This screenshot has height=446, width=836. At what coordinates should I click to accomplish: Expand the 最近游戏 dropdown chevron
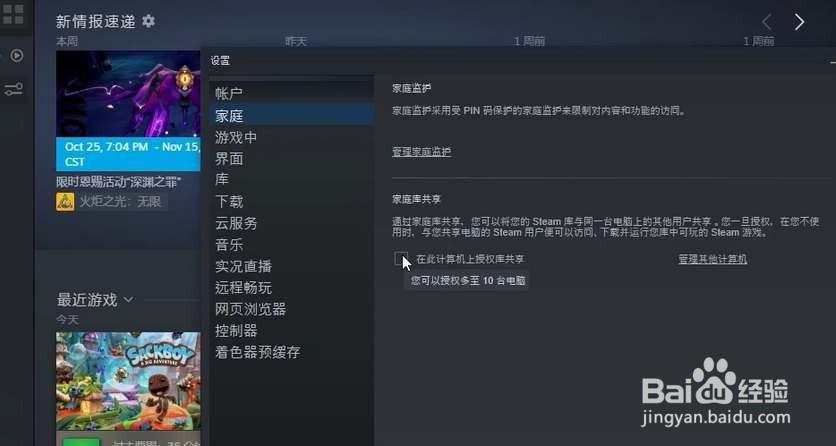click(128, 299)
